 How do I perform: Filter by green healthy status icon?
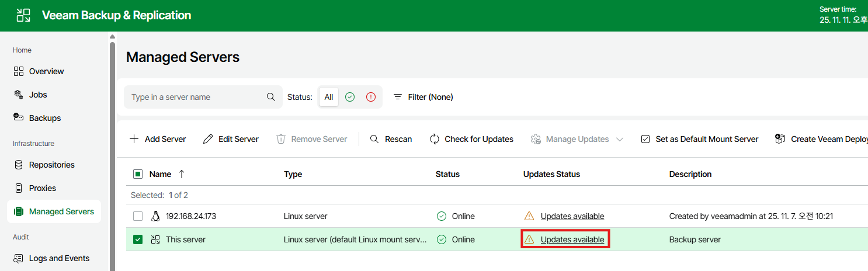coord(350,97)
